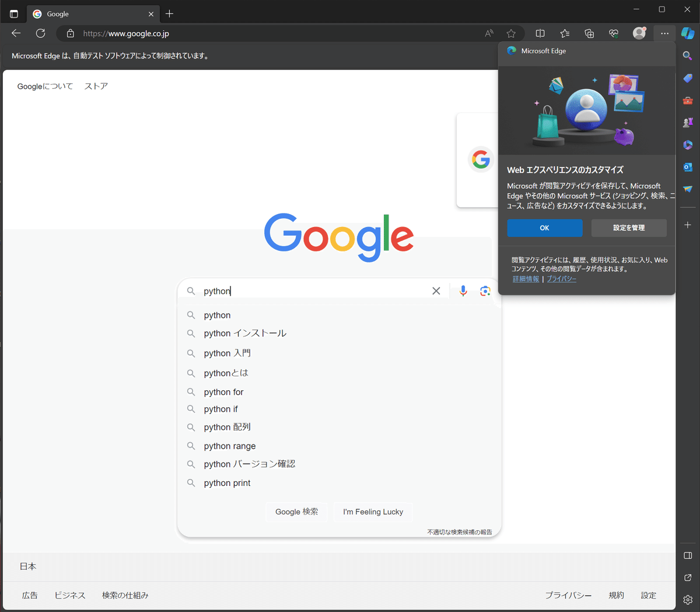This screenshot has height=612, width=700.
Task: Select suggestion "python if"
Action: click(x=339, y=409)
